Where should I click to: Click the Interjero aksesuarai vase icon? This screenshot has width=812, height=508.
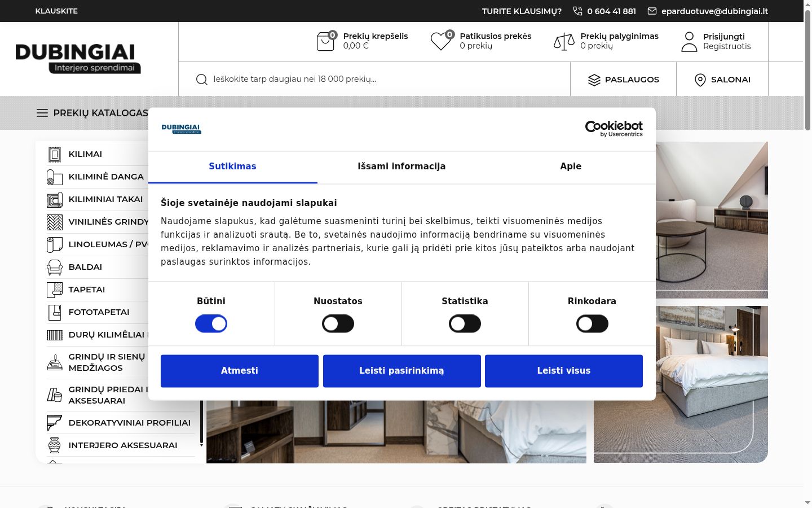(54, 445)
